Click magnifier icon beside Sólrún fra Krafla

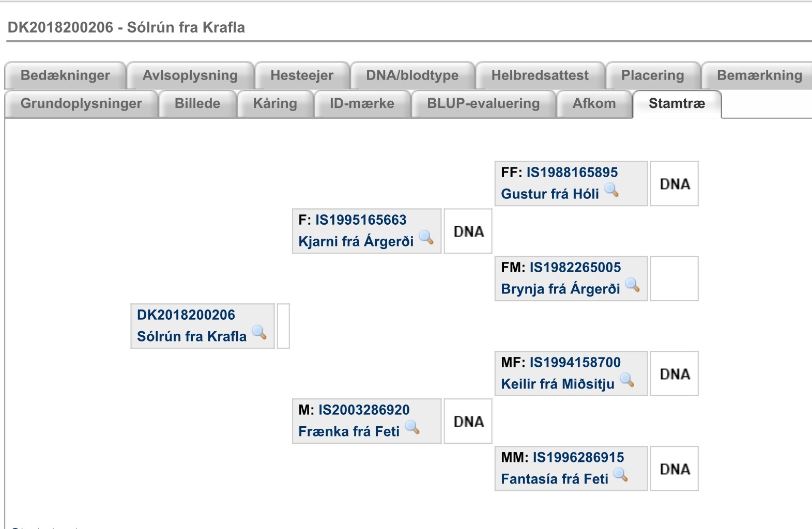(x=259, y=333)
